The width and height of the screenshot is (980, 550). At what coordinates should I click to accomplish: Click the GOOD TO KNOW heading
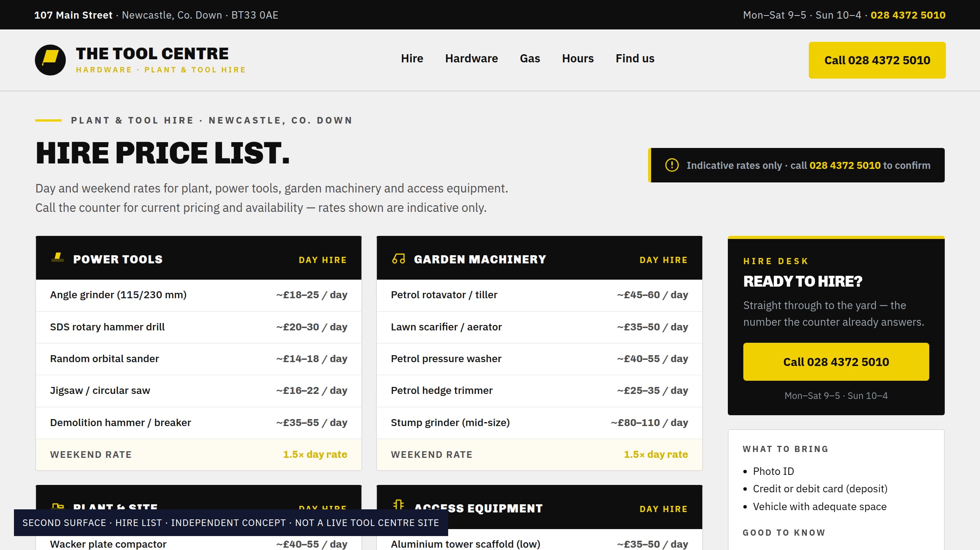(x=784, y=533)
